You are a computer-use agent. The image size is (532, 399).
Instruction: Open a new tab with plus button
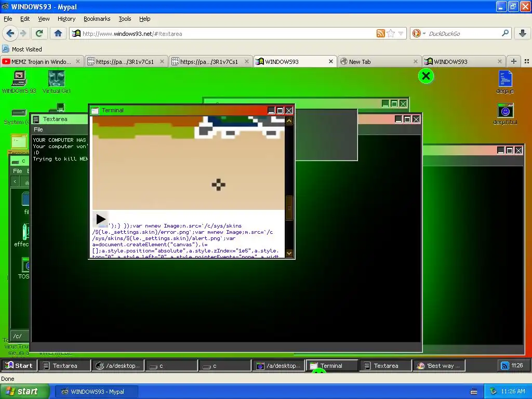514,61
